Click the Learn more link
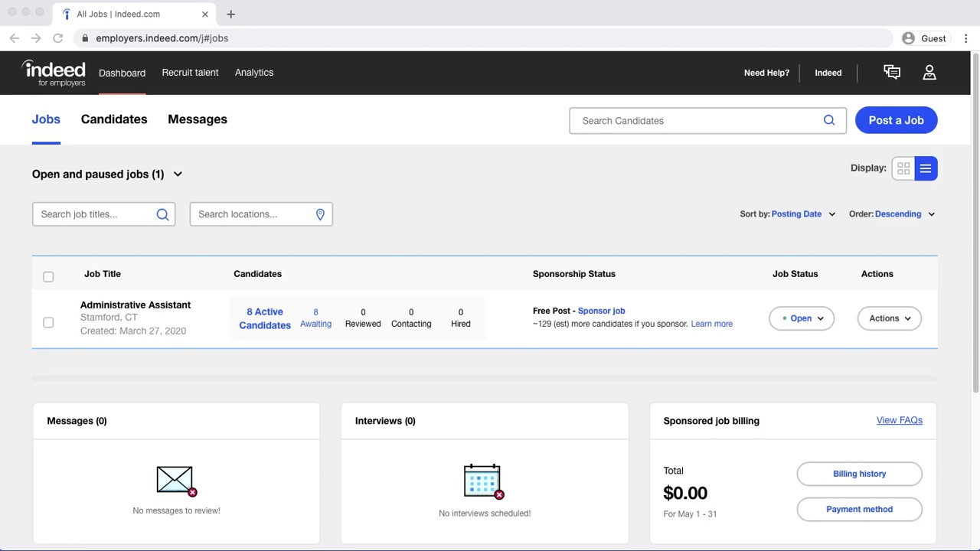The height and width of the screenshot is (551, 980). (x=711, y=324)
